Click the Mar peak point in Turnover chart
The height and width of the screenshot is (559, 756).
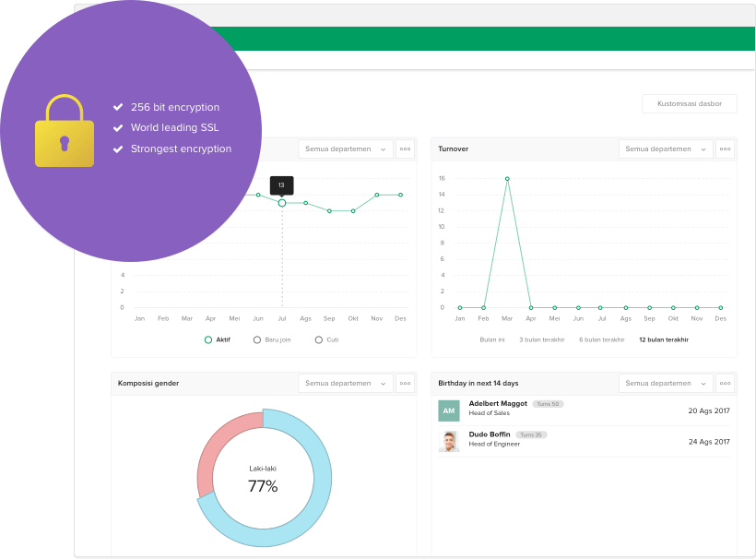[x=507, y=179]
